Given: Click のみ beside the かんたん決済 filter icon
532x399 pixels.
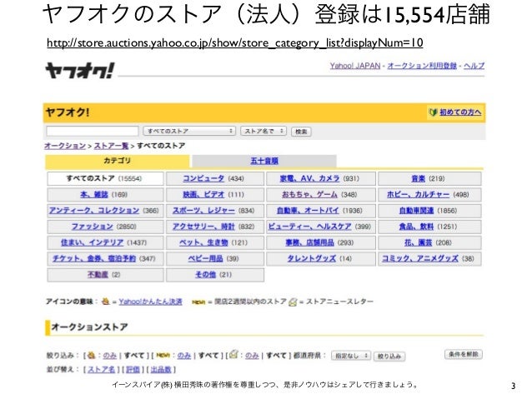Looking at the screenshot, I should point(109,356).
